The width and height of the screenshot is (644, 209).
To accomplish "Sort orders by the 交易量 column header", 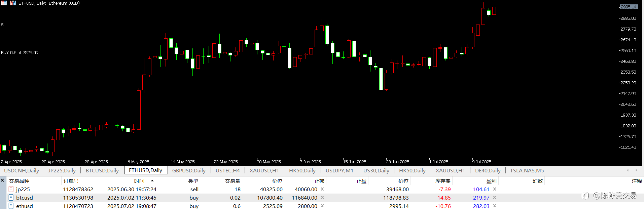I will pos(233,181).
